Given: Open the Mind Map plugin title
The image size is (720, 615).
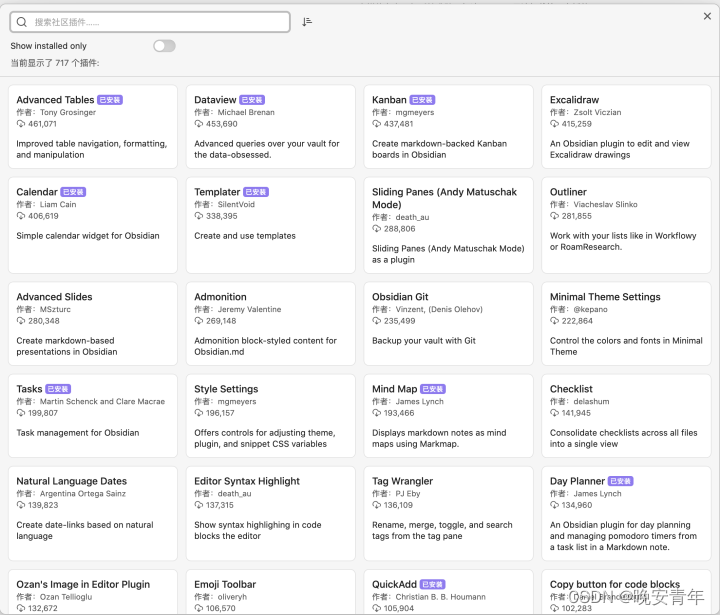Looking at the screenshot, I should pos(394,389).
